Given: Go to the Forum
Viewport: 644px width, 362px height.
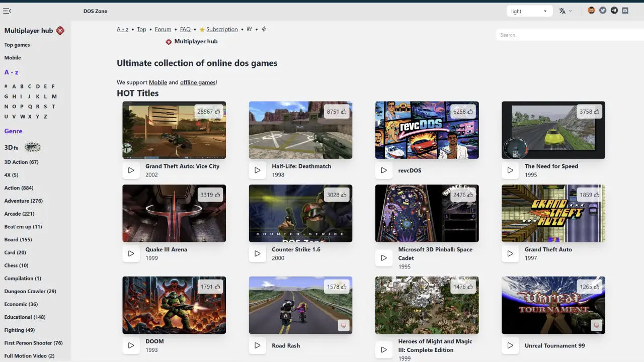Looking at the screenshot, I should [163, 29].
